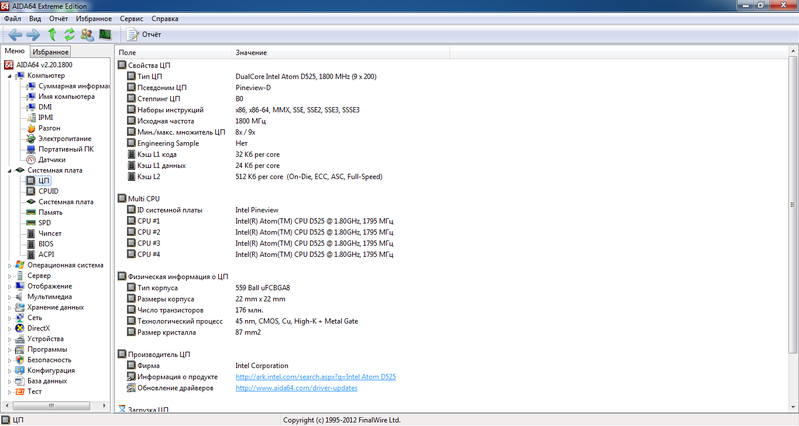The height and width of the screenshot is (426, 799).
Task: Switch to the Меню tab
Action: (x=14, y=51)
